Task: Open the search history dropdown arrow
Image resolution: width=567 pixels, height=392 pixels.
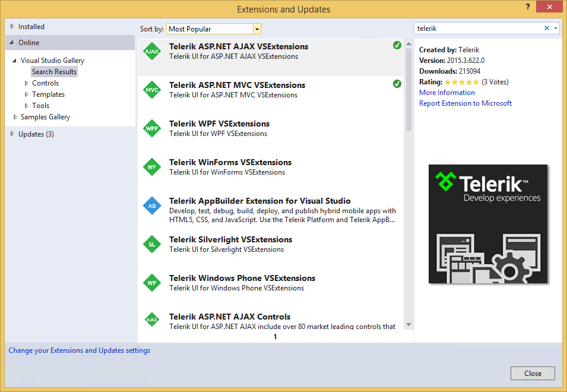Action: pos(556,28)
